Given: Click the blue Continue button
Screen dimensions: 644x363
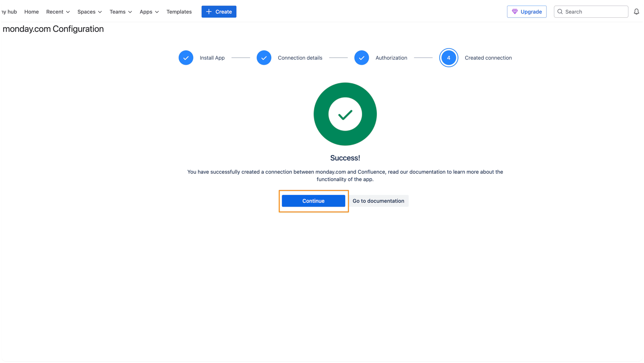Looking at the screenshot, I should coord(313,201).
